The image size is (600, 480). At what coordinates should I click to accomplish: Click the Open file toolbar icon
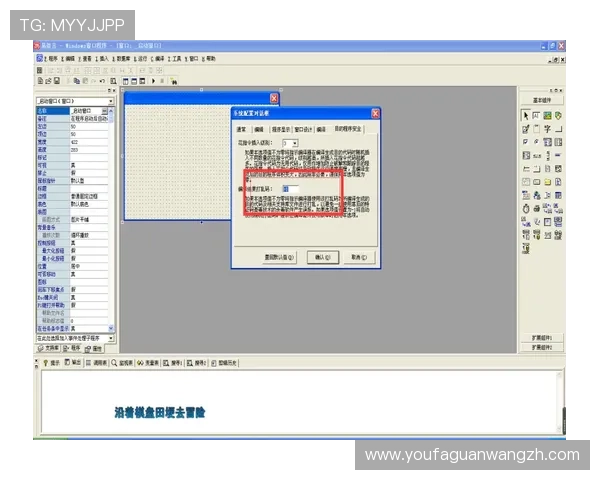(x=48, y=81)
